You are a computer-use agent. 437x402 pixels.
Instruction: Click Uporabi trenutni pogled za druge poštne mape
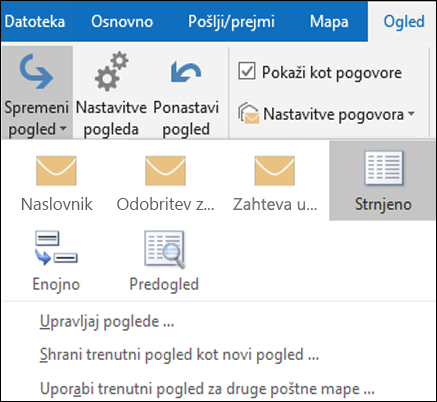[207, 389]
